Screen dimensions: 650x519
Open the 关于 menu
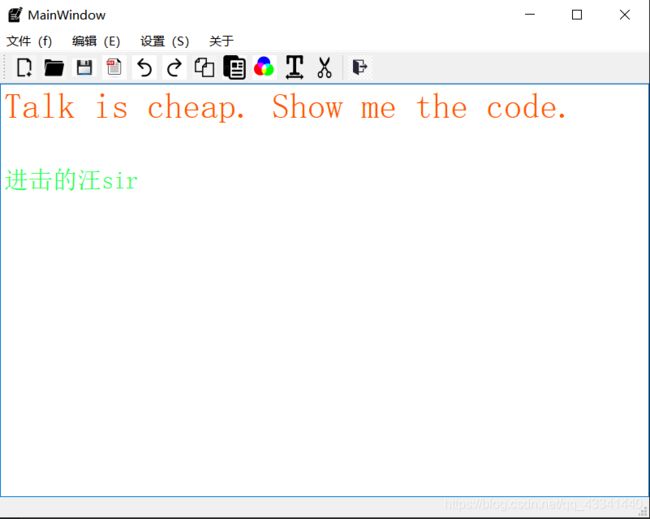221,41
